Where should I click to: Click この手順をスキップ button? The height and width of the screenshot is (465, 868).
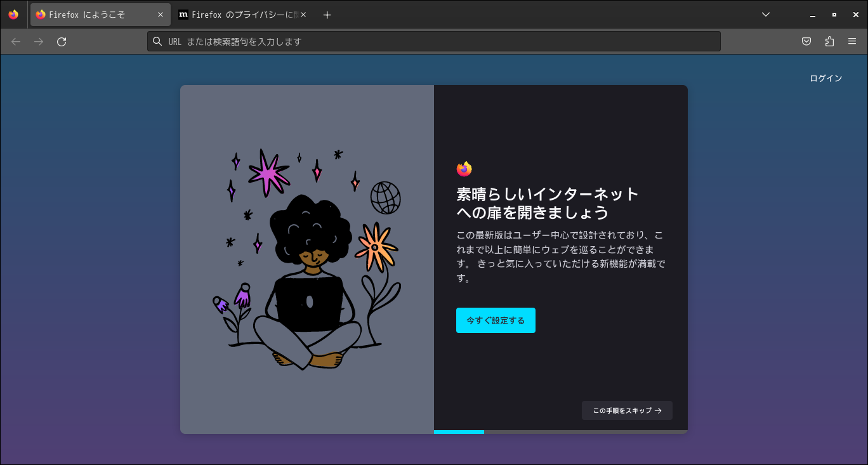click(627, 410)
